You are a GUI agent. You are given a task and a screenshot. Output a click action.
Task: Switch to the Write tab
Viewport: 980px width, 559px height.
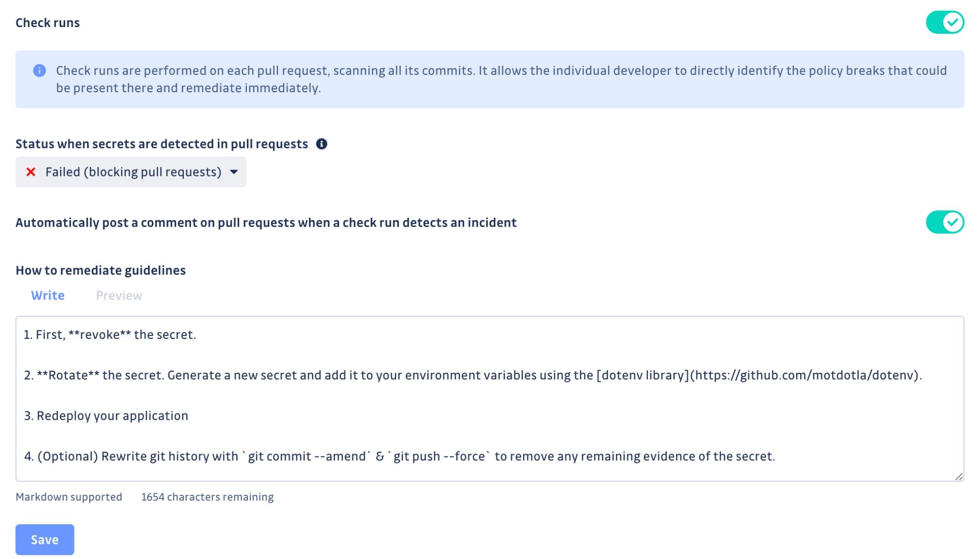click(x=48, y=296)
